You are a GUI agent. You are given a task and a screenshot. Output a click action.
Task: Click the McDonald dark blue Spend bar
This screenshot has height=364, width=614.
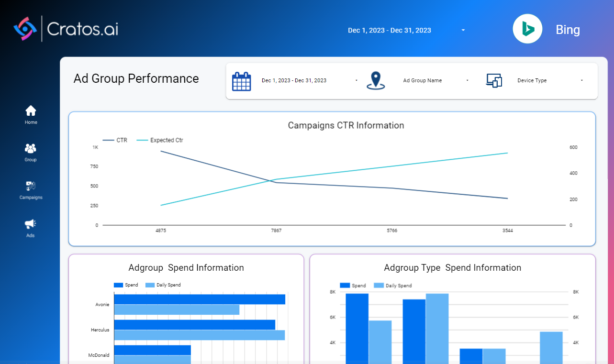[153, 350]
